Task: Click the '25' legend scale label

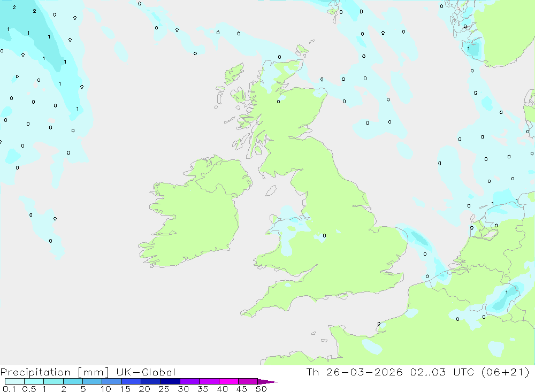Action: click(x=164, y=389)
